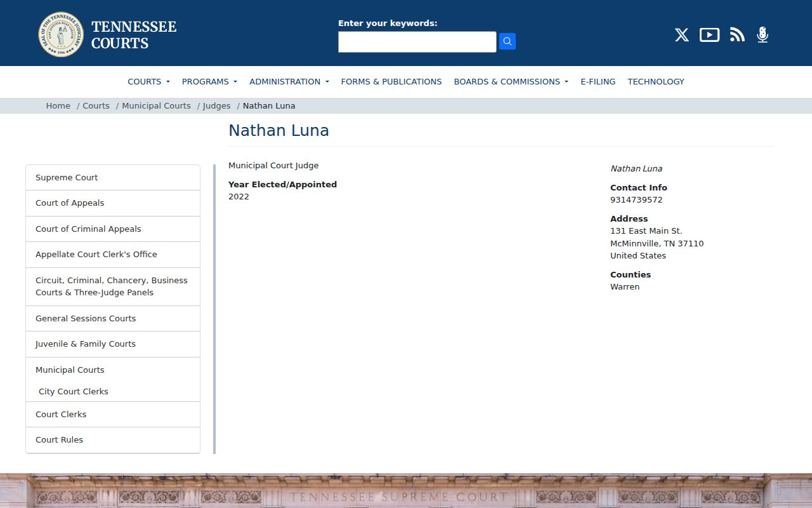Open Supreme Court in the sidebar
This screenshot has height=508, width=812.
(113, 178)
